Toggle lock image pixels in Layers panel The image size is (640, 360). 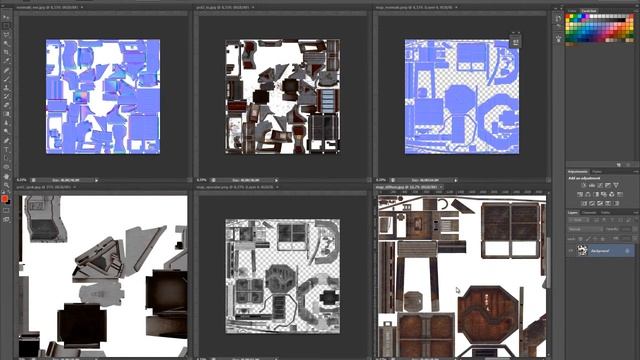(x=588, y=239)
